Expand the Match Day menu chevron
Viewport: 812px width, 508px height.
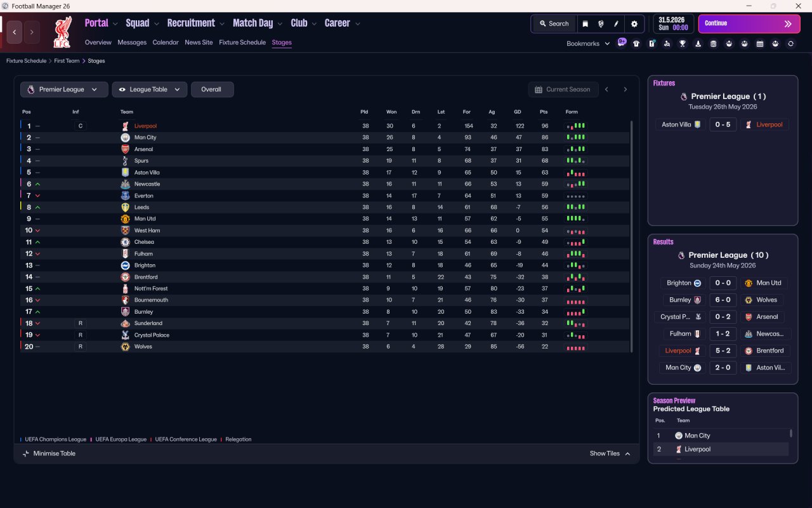pos(280,24)
